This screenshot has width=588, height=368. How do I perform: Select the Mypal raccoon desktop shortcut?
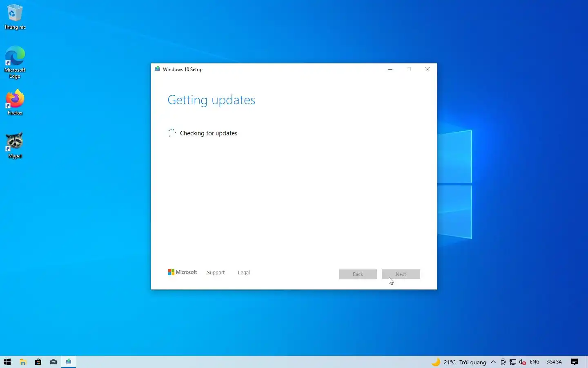[15, 145]
